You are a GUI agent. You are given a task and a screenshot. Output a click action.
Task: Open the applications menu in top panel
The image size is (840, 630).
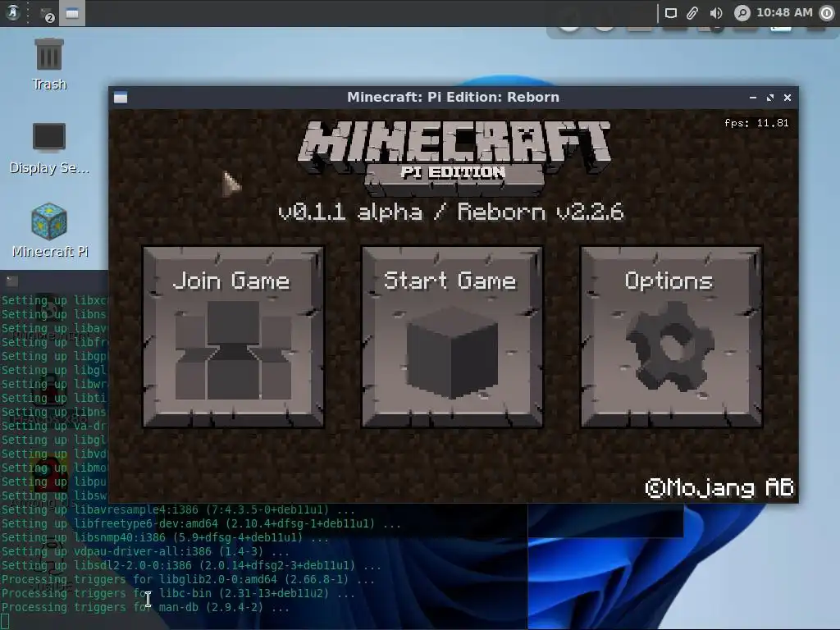pyautogui.click(x=12, y=13)
